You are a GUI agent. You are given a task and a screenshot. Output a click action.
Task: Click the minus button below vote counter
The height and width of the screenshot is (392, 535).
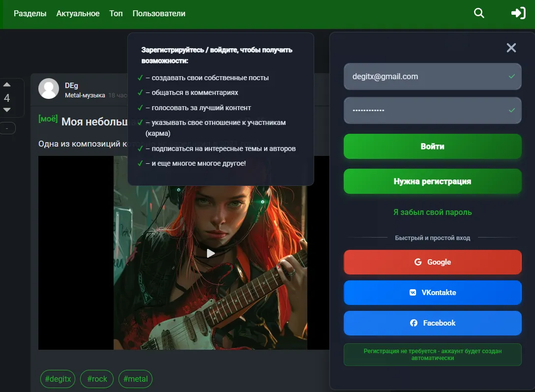click(7, 128)
